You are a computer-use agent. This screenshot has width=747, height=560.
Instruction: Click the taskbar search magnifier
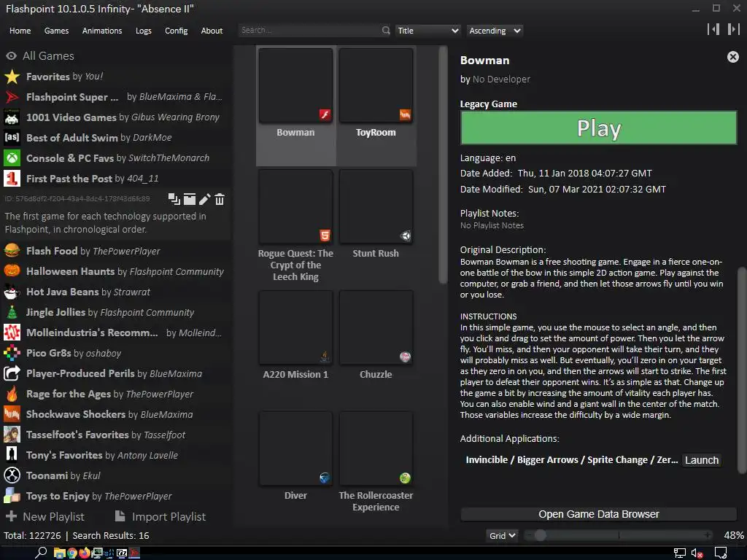coord(41,553)
